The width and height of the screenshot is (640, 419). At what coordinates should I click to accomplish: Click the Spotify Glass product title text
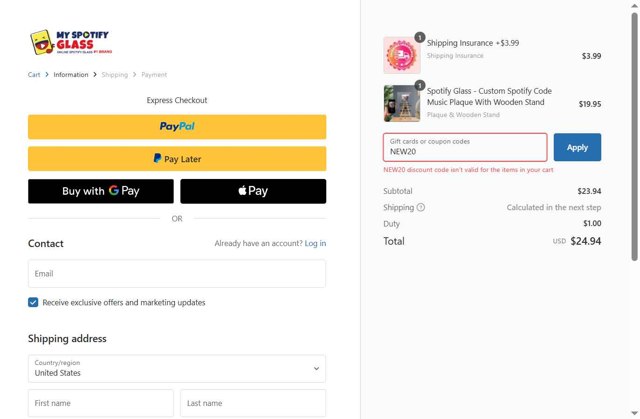(x=489, y=96)
